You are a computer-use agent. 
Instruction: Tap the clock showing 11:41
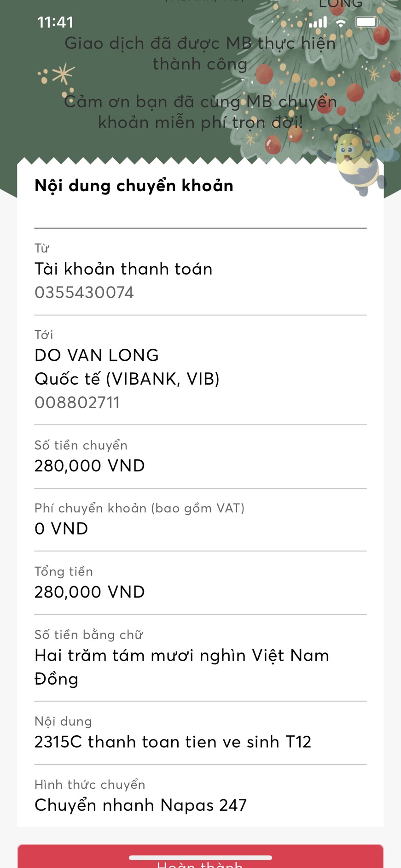click(55, 22)
